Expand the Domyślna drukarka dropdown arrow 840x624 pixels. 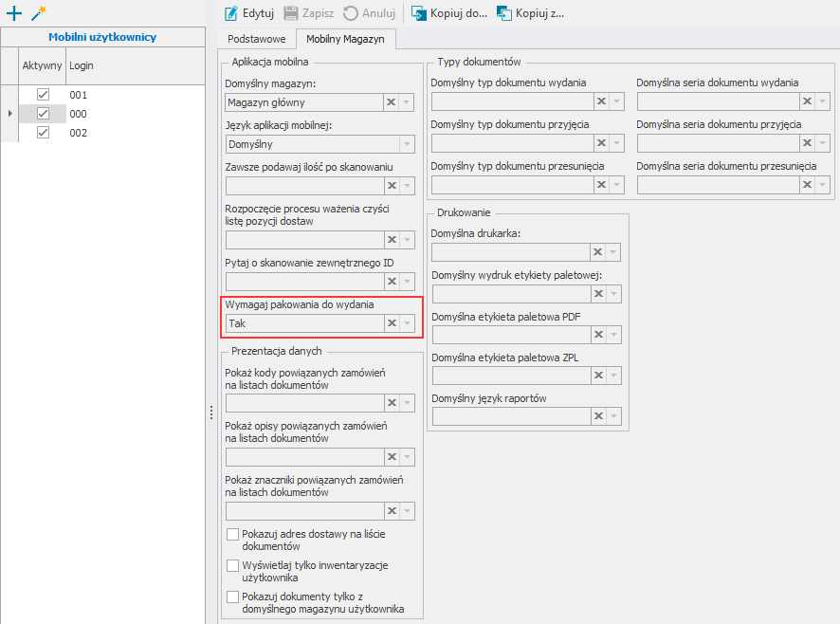point(613,251)
